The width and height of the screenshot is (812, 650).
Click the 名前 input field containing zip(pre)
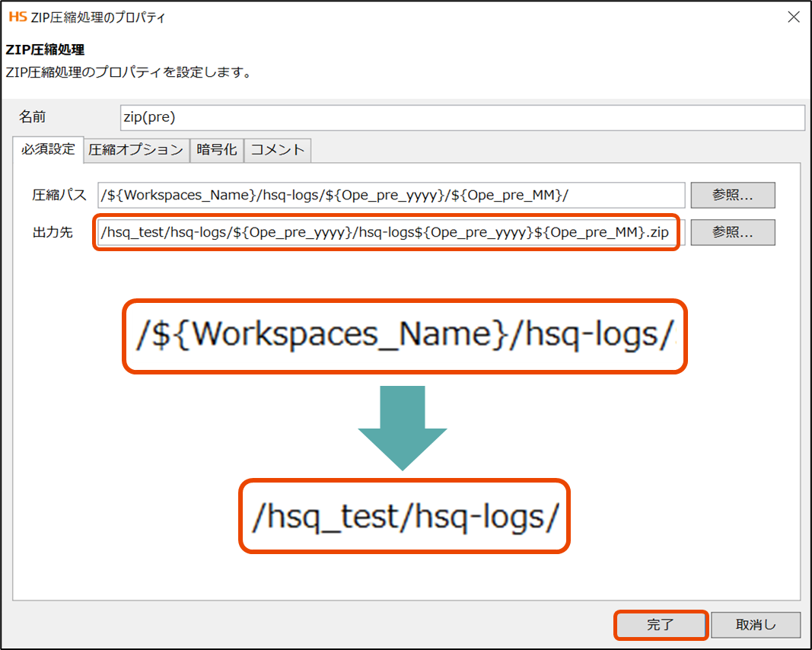pyautogui.click(x=463, y=117)
